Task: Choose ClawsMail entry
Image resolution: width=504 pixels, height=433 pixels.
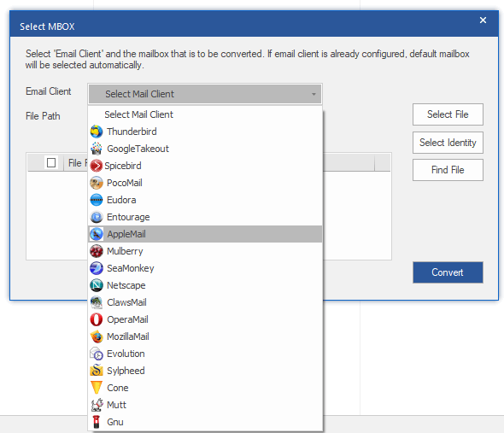Action: pyautogui.click(x=205, y=302)
